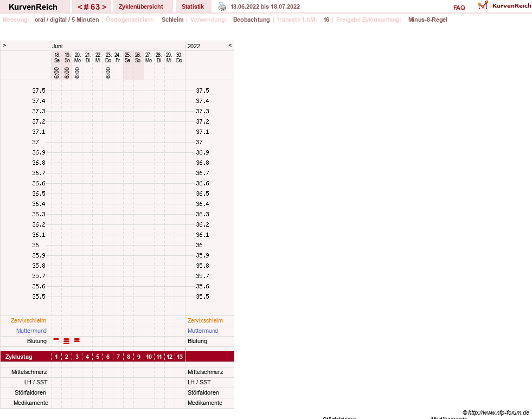The width and height of the screenshot is (532, 419).
Task: Click the KurvenReich crown logo icon
Action: [x=483, y=5]
